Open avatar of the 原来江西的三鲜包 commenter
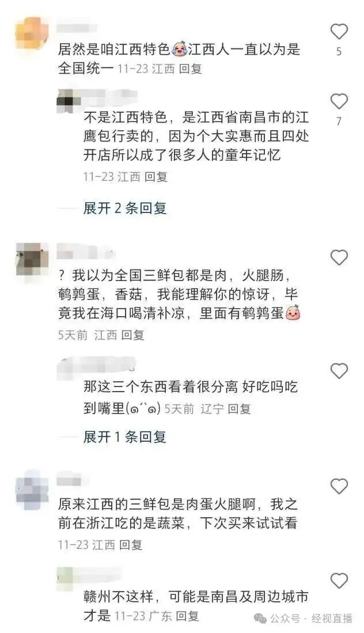Viewport: 364px width, 633px height. tap(32, 487)
